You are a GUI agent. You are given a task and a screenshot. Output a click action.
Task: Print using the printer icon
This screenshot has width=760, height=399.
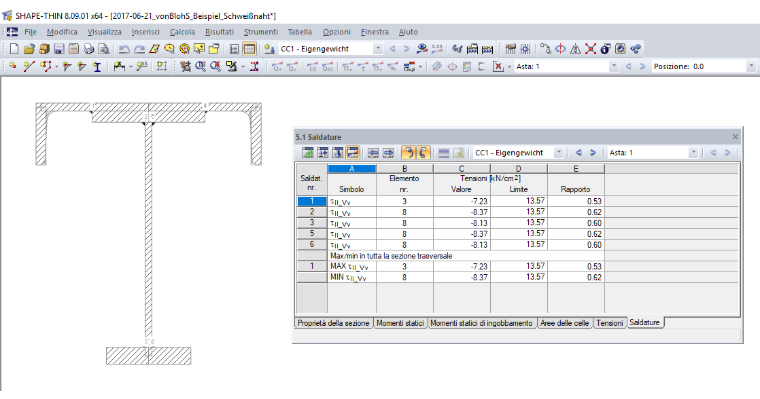tap(89, 48)
